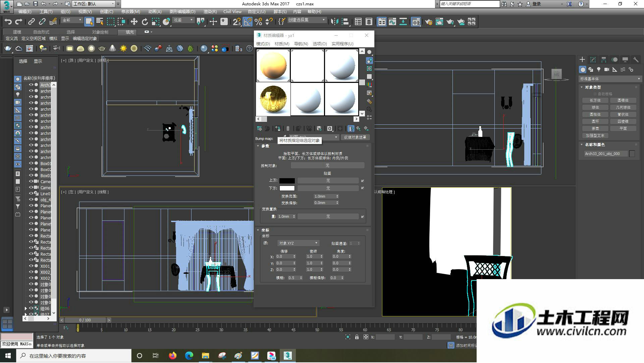Screen dimensions: 644x363
Task: Click the black 上方 color swatch
Action: point(287,181)
